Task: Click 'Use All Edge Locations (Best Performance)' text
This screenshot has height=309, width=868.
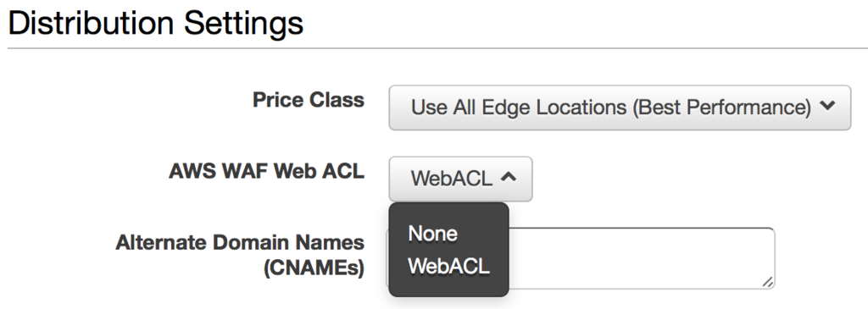Action: [611, 108]
